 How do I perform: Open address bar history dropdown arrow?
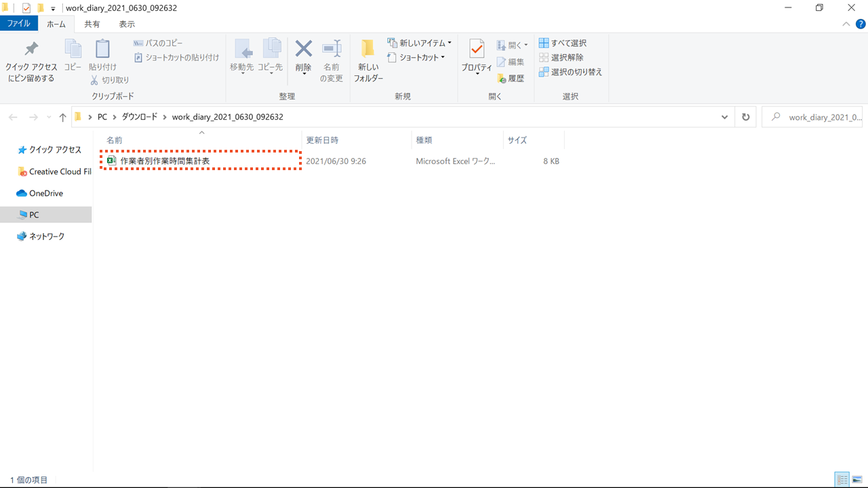click(x=725, y=117)
